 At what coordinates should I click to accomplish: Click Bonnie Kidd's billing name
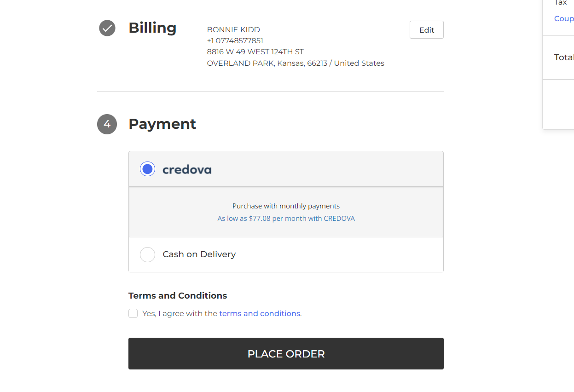[x=233, y=29]
